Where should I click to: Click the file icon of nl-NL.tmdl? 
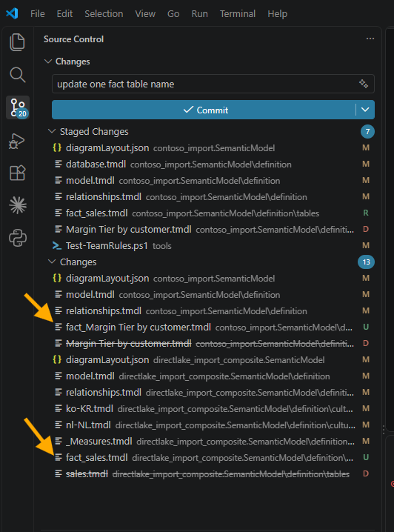point(59,425)
